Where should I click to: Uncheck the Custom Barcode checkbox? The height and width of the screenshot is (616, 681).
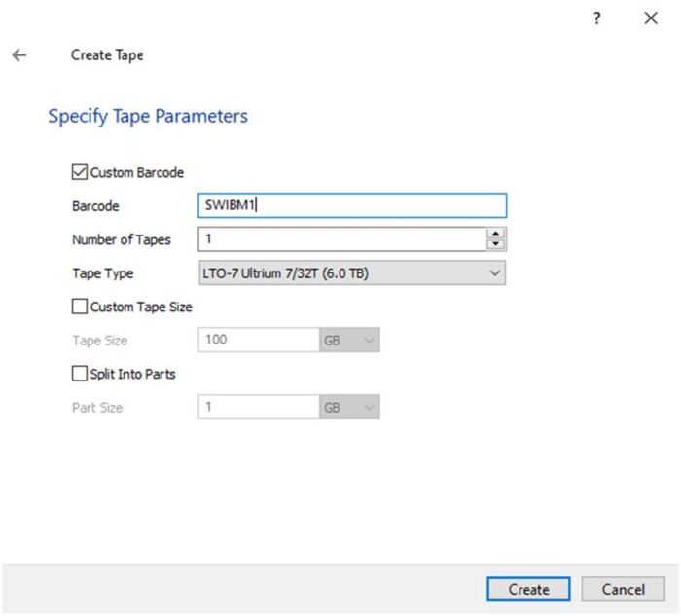point(80,172)
